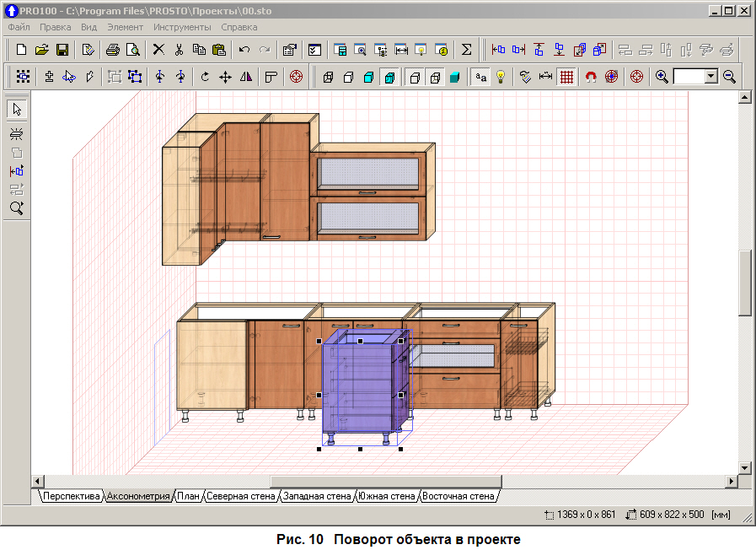Open the print preview tool
The image size is (756, 550).
(x=132, y=50)
